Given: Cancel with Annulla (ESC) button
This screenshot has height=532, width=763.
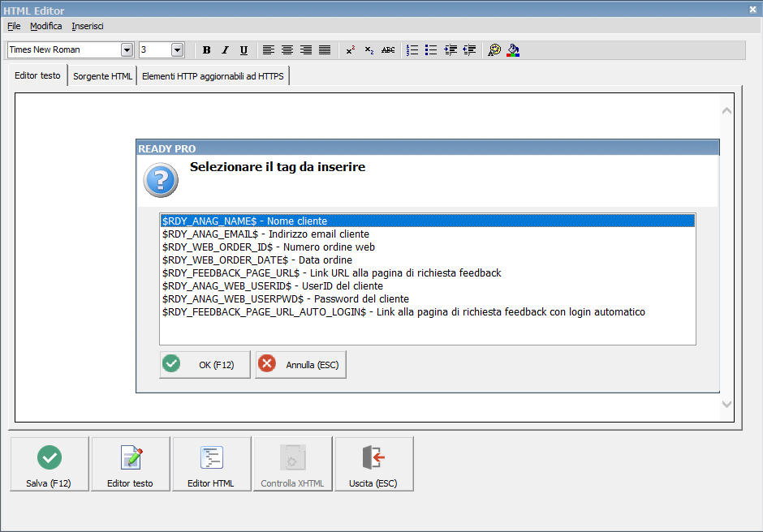Looking at the screenshot, I should tap(300, 365).
